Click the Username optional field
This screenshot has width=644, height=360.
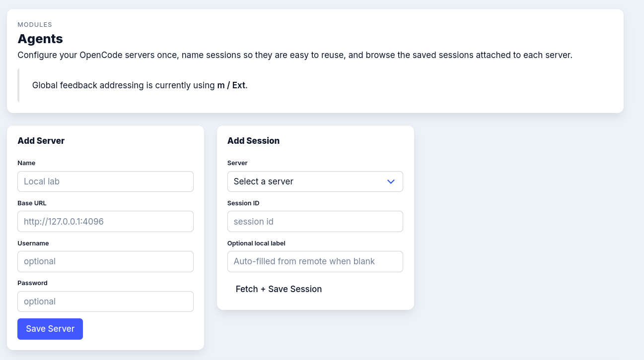(105, 261)
